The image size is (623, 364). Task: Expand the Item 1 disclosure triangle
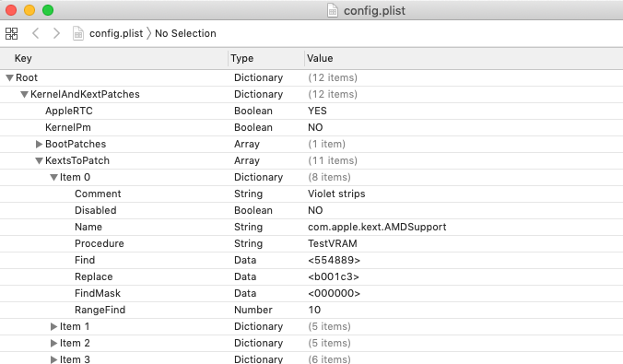[53, 326]
